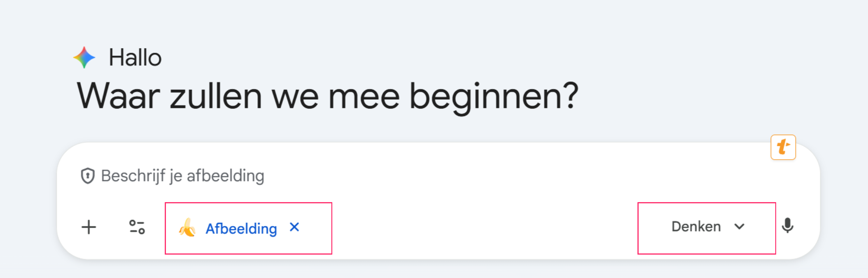This screenshot has width=868, height=278.
Task: Remove the Afbeelding chip with its X
Action: tap(294, 227)
